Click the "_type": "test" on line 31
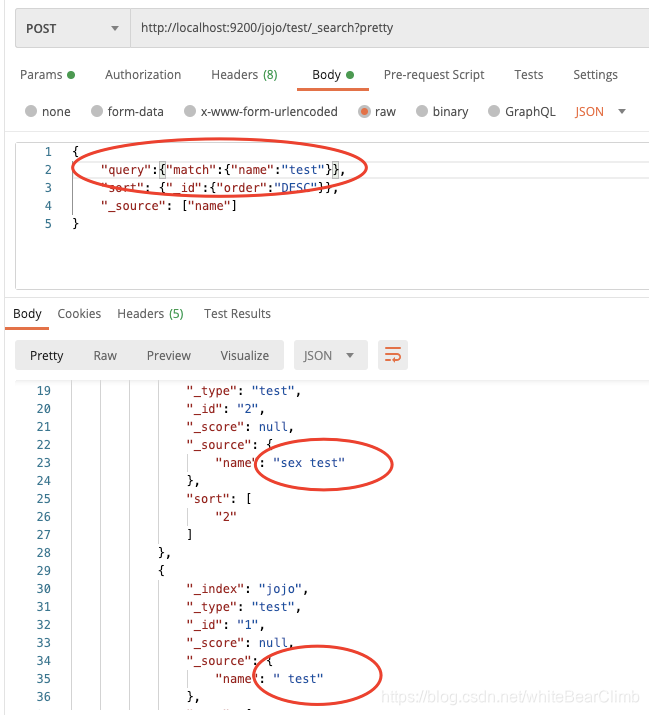Screen dimensions: 649x715 [244, 606]
